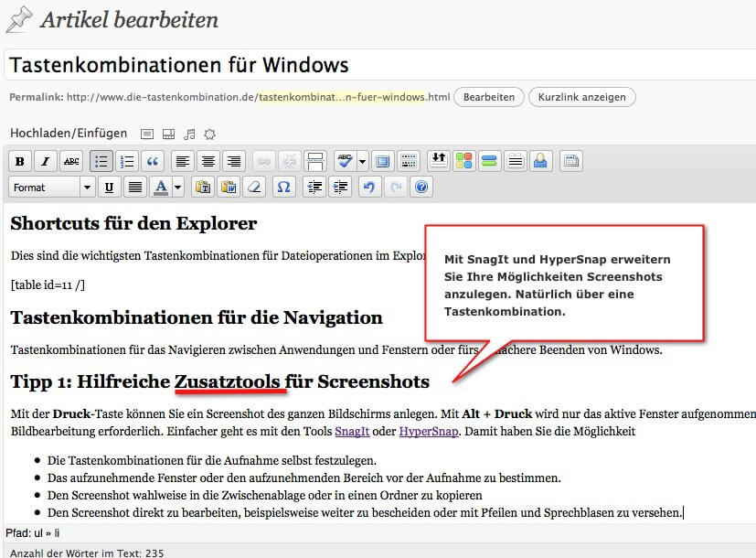Viewport: 756px width, 558px height.
Task: Apply italic formatting
Action: 46,161
